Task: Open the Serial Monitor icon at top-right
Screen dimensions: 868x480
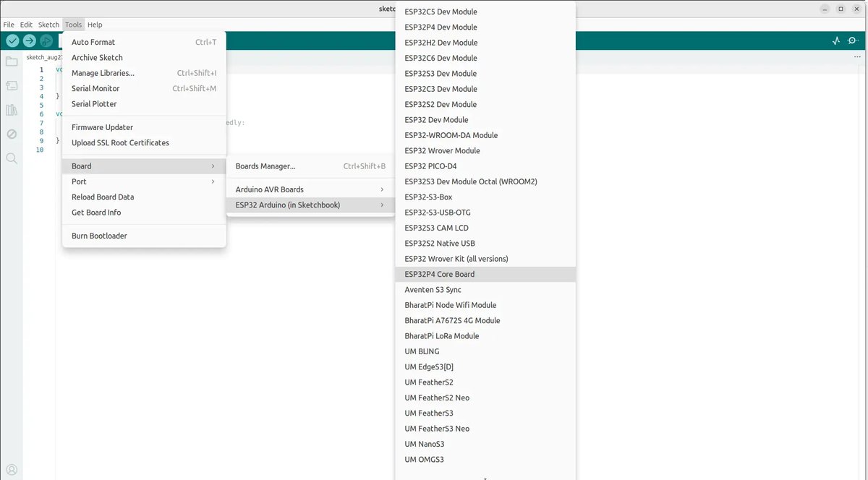Action: click(854, 40)
